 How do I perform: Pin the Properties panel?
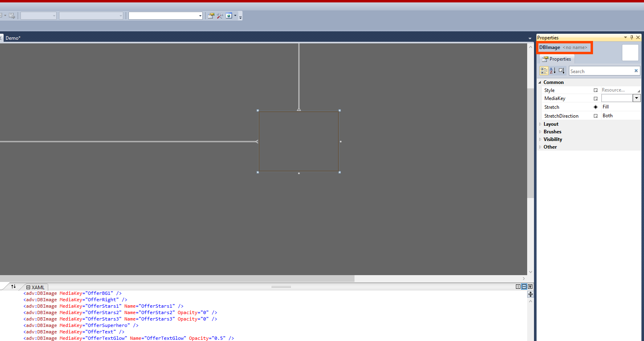click(632, 37)
